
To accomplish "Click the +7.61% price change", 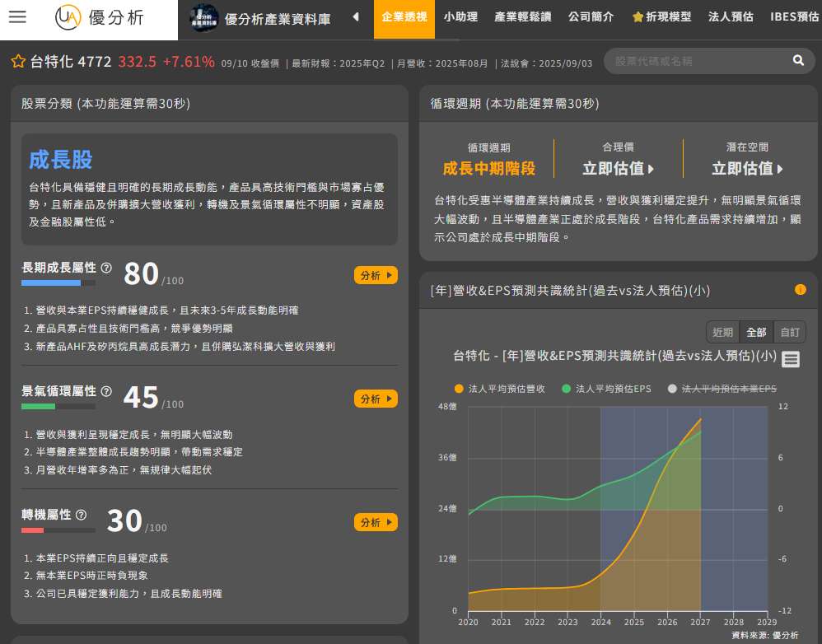I will pyautogui.click(x=189, y=62).
